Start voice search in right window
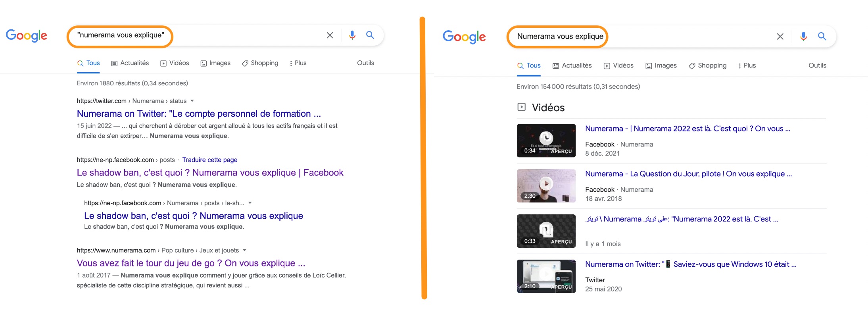Viewport: 868px width, 316px height. (x=803, y=37)
